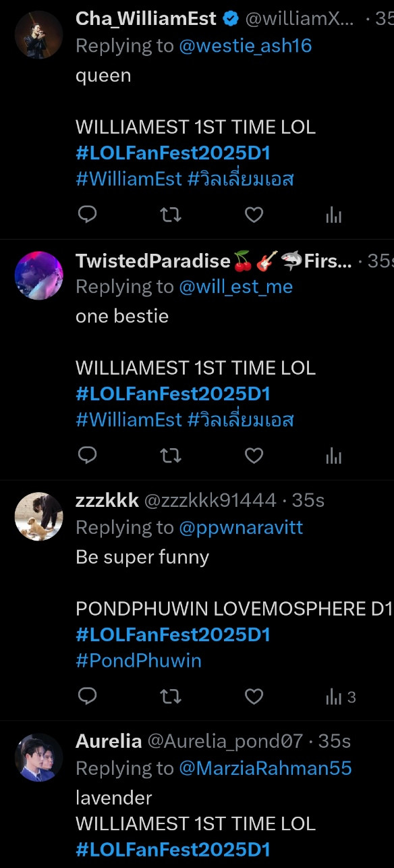The image size is (394, 868).
Task: Reply to Cha_WilliamEst's "queen" tweet
Action: pos(88,215)
